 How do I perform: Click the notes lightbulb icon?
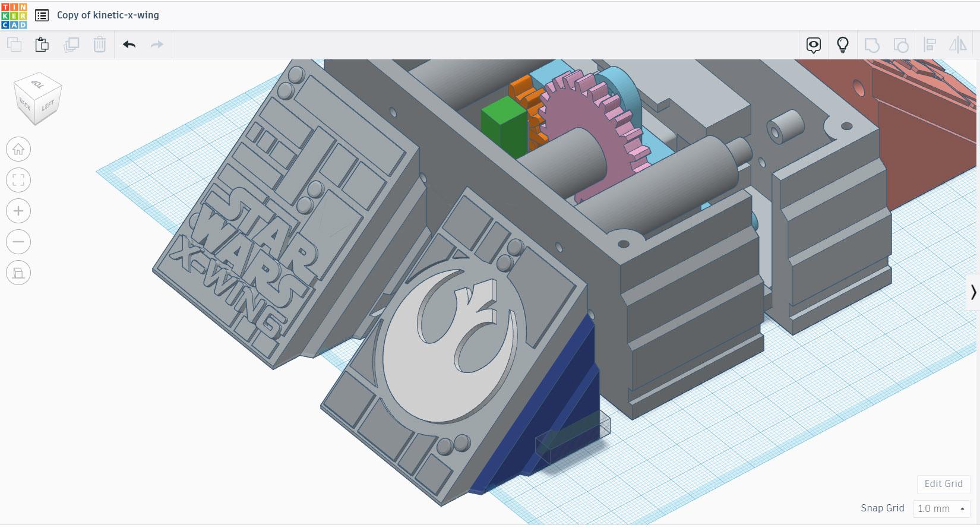843,45
